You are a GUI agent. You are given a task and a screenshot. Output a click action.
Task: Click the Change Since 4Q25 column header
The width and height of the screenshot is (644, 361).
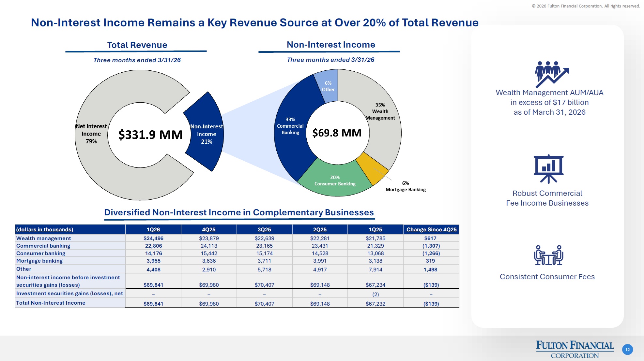click(431, 229)
